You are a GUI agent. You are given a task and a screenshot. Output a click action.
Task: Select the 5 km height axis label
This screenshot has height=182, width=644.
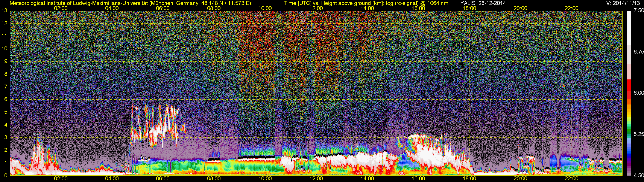[6, 112]
